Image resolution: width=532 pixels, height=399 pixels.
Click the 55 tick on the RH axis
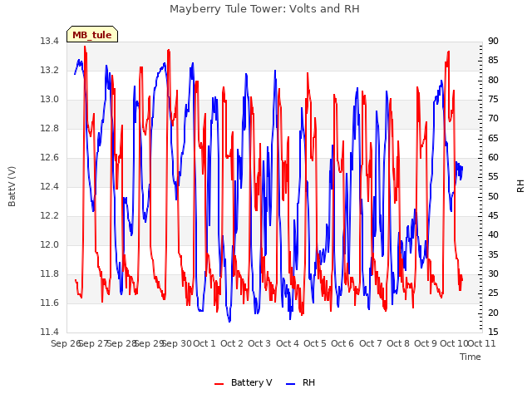(493, 177)
